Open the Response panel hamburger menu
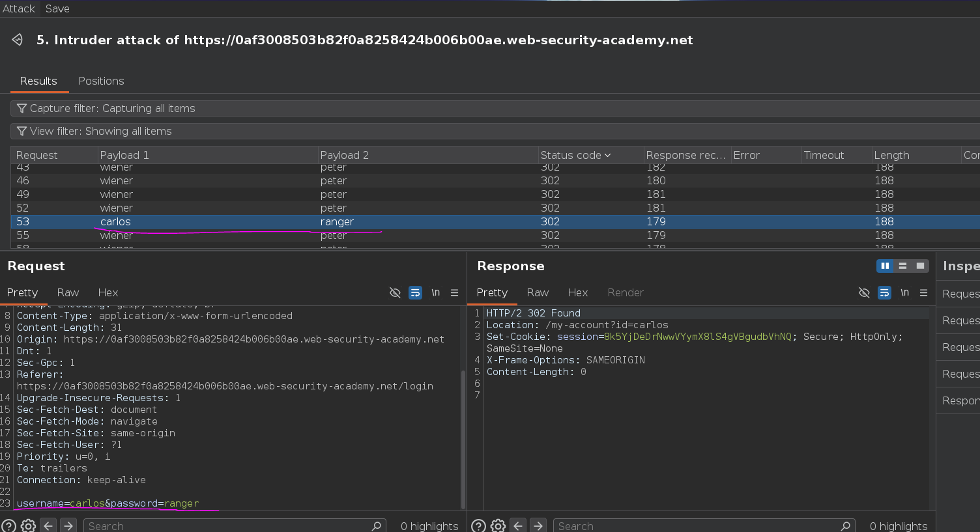The image size is (980, 532). click(x=923, y=292)
